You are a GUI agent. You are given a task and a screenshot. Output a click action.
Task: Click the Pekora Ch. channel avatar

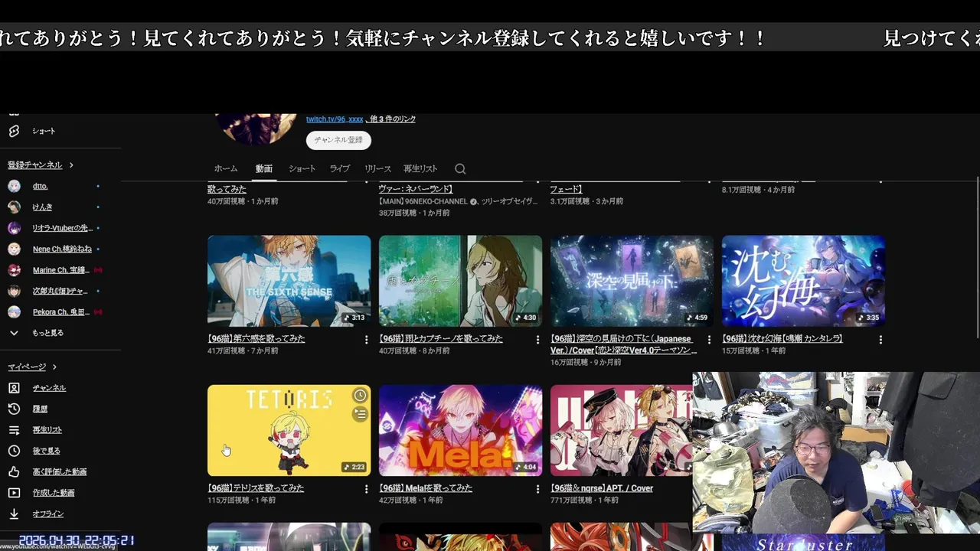pos(14,311)
